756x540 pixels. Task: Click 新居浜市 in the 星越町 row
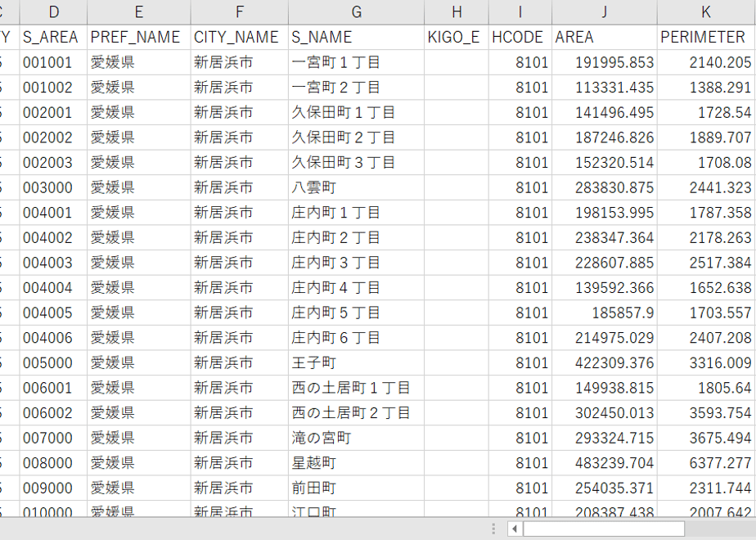point(240,463)
